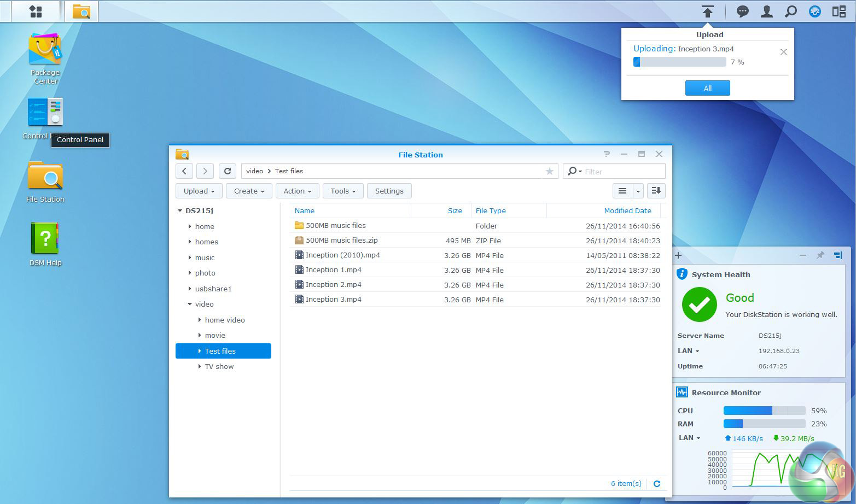
Task: Click the Settings button in File Station
Action: 389,191
